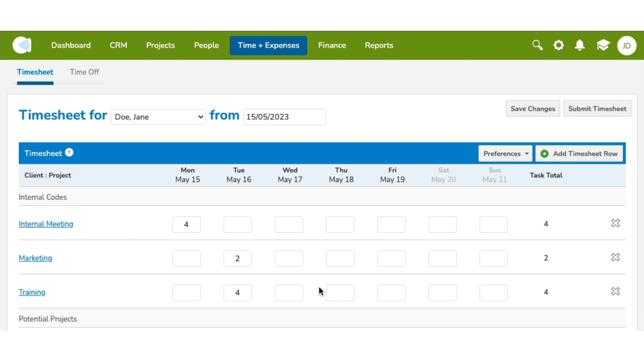Open the settings gear icon
The height and width of the screenshot is (362, 644).
(x=558, y=45)
